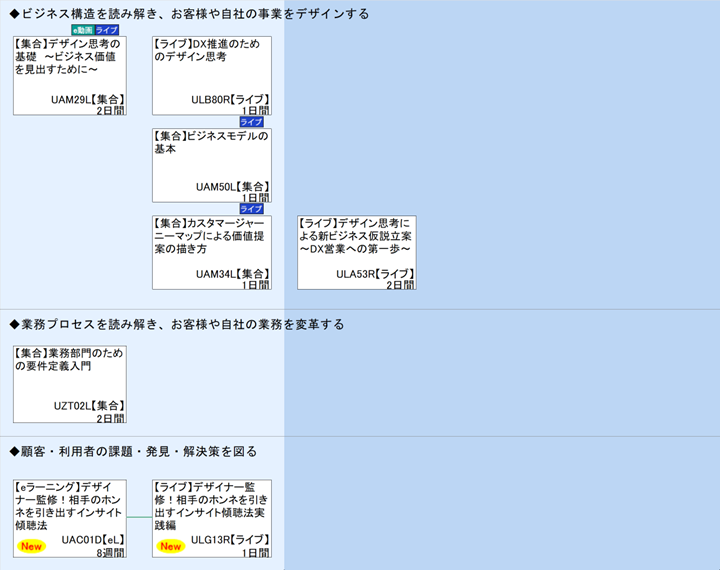Click course code ULB80R【ライブ】
720x570 pixels.
pyautogui.click(x=230, y=100)
